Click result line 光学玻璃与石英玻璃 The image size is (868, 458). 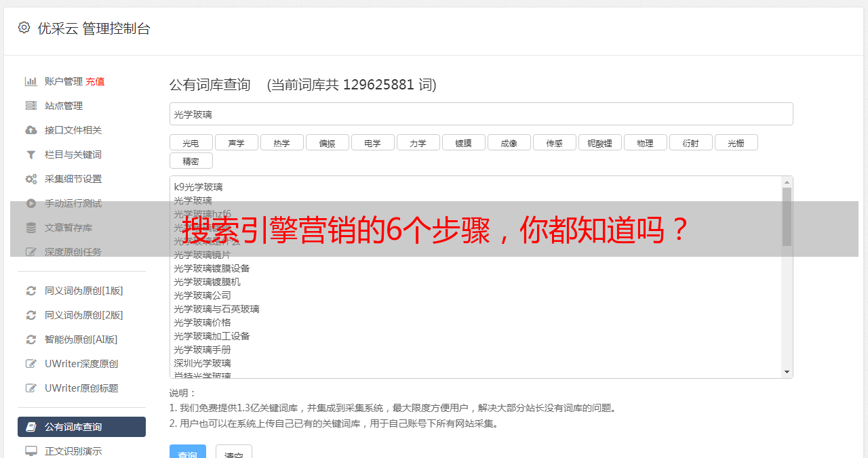(216, 309)
